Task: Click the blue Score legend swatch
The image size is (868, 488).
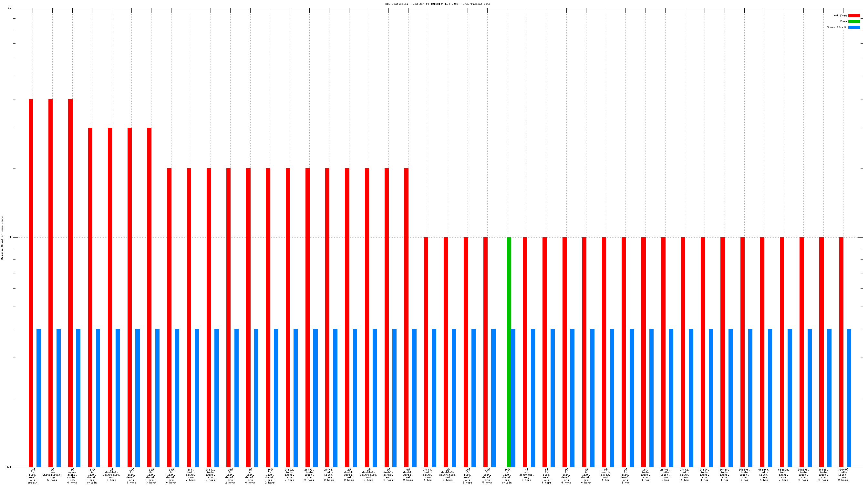Action: pyautogui.click(x=854, y=27)
